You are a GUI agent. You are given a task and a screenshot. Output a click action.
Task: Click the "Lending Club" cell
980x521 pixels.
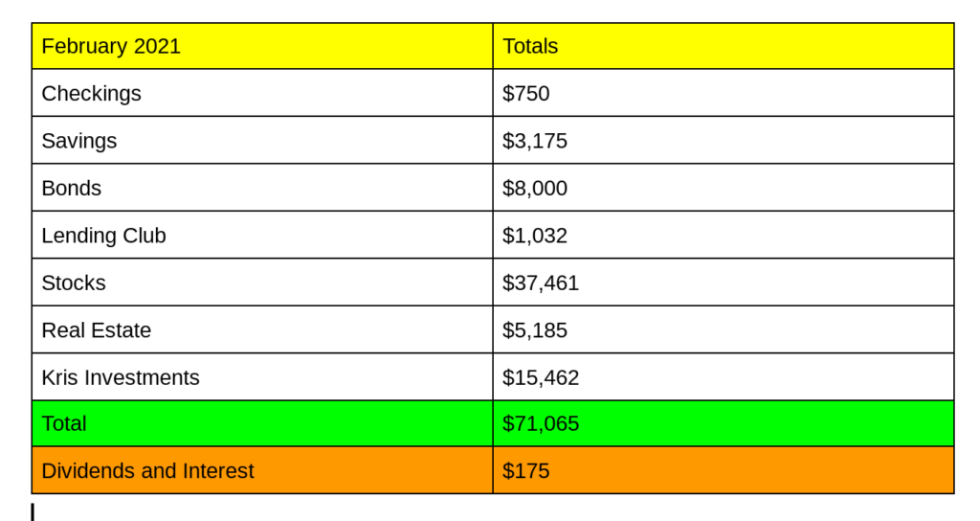point(103,236)
